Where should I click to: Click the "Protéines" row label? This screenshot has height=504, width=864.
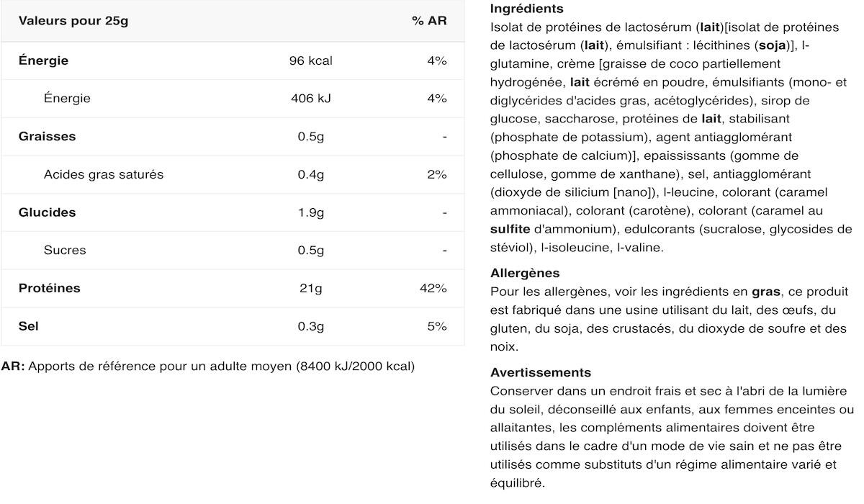click(x=50, y=288)
